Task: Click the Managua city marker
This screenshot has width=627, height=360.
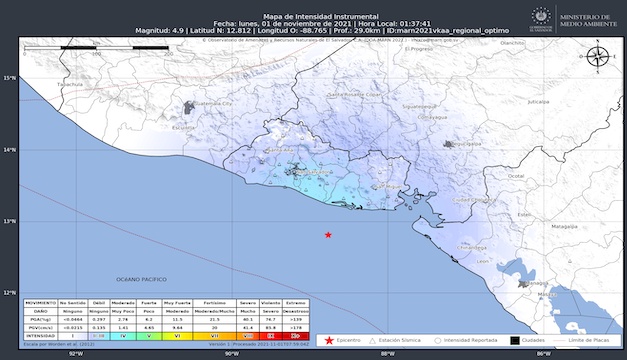Action: (x=522, y=284)
